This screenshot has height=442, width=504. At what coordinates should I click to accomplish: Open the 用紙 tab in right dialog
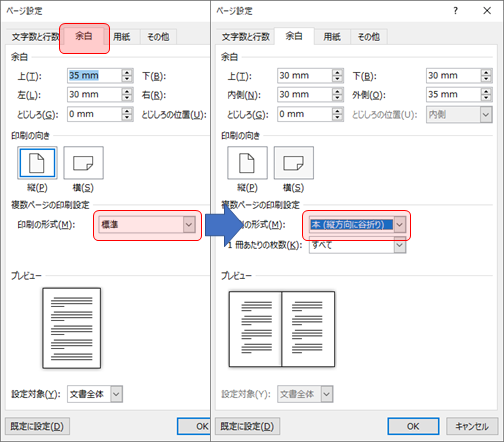pos(332,37)
